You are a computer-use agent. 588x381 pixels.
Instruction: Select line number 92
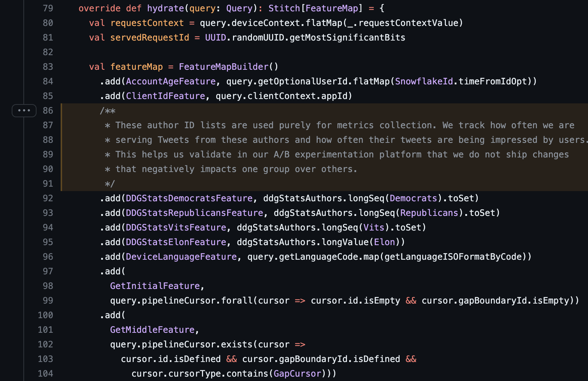(x=48, y=198)
